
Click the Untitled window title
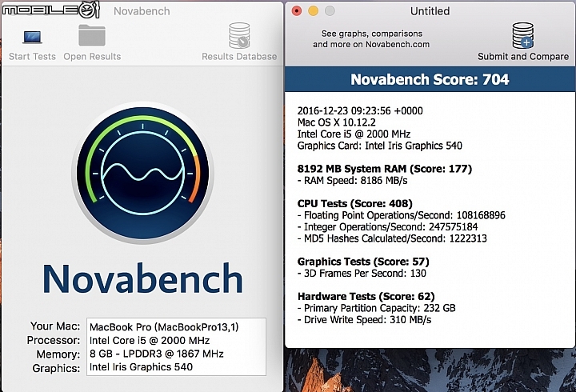pos(430,11)
